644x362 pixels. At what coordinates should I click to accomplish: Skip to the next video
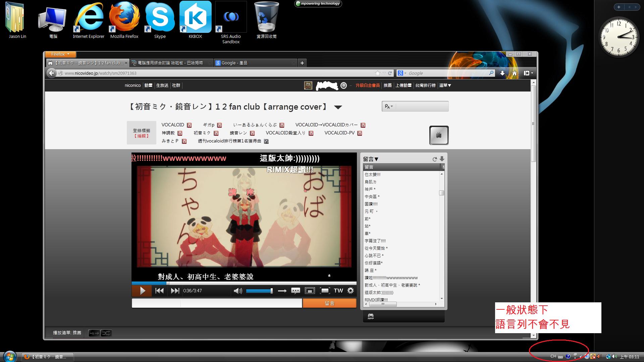[175, 291]
